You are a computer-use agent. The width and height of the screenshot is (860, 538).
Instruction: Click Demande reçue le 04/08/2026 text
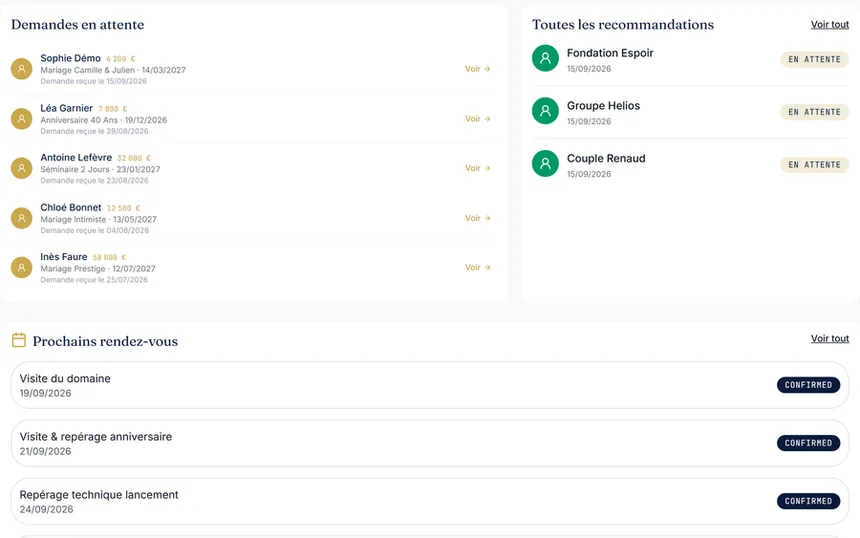pos(94,230)
